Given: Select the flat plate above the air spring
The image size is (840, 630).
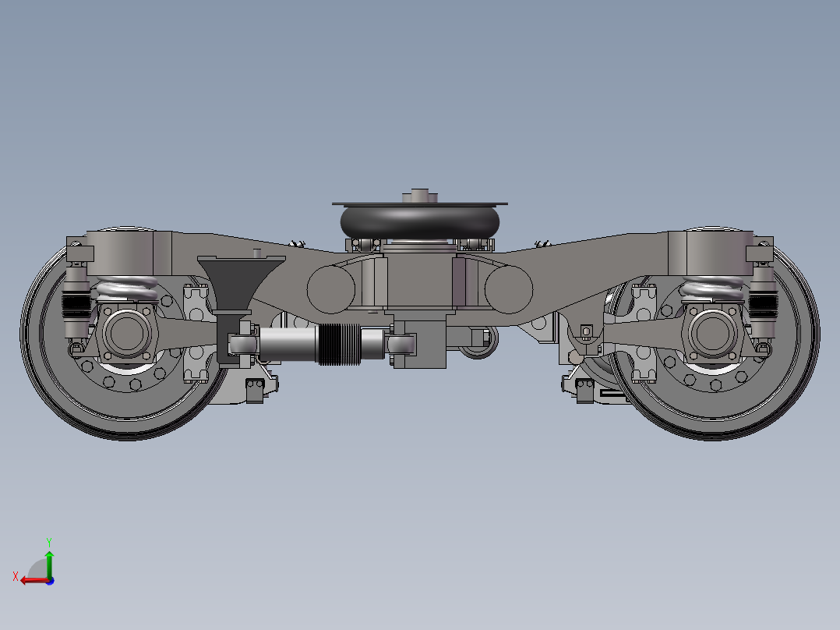Looking at the screenshot, I should [419, 204].
